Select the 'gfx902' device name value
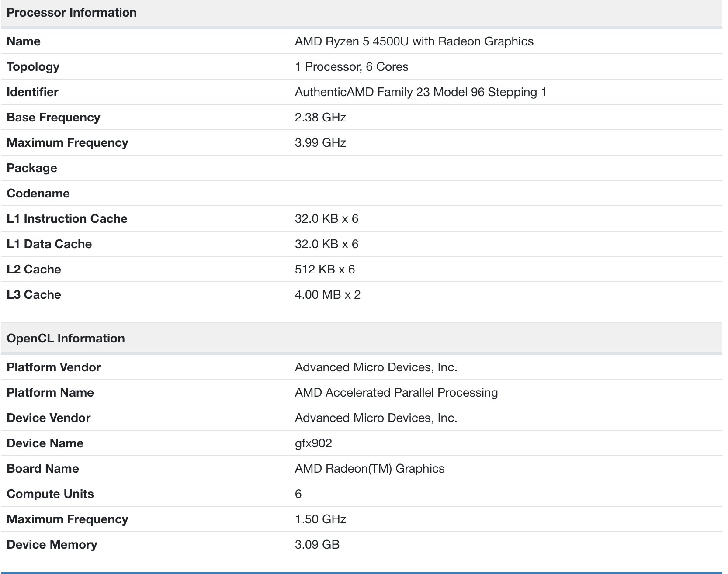The image size is (728, 574). pyautogui.click(x=313, y=443)
